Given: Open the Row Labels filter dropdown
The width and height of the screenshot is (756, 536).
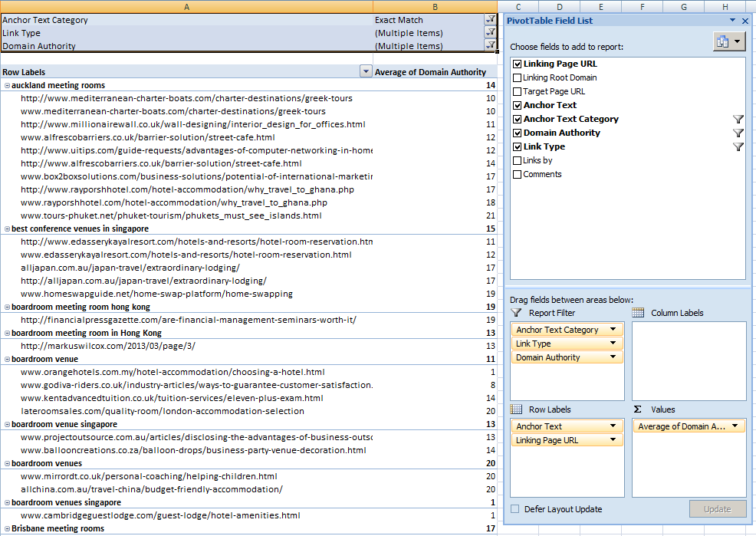Looking at the screenshot, I should click(366, 72).
